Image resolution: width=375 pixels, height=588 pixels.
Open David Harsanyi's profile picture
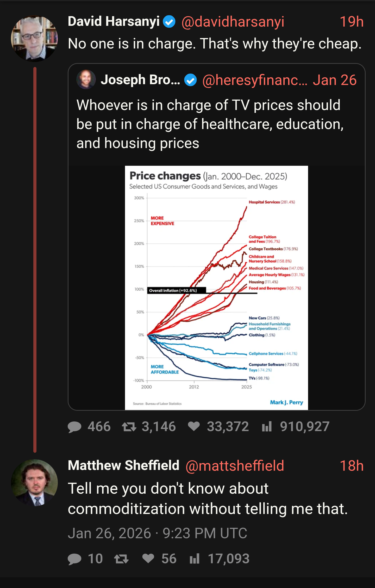[34, 39]
